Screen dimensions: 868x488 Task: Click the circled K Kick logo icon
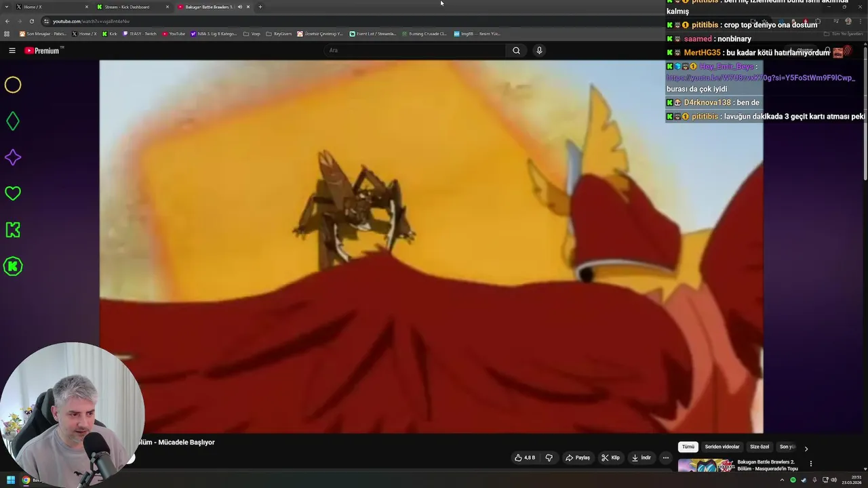(x=13, y=266)
